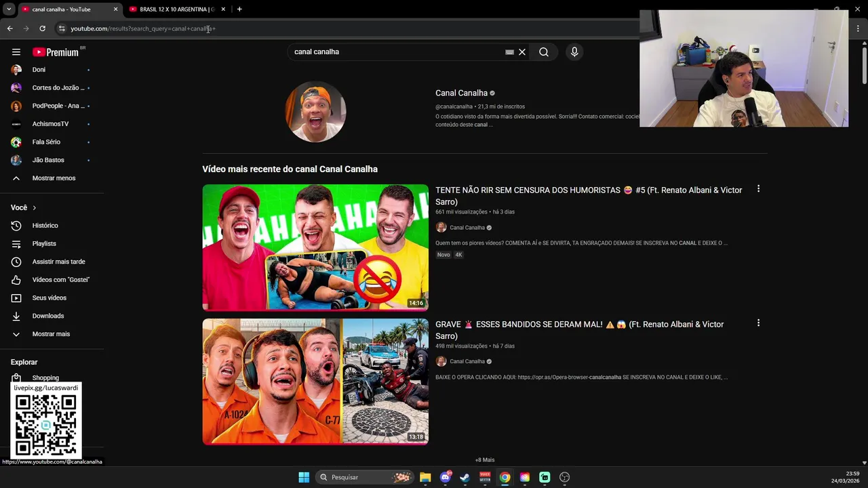Play the GRAVE ESSES B4NDIDOS video thumbnail
This screenshot has height=488, width=868.
coord(315,382)
